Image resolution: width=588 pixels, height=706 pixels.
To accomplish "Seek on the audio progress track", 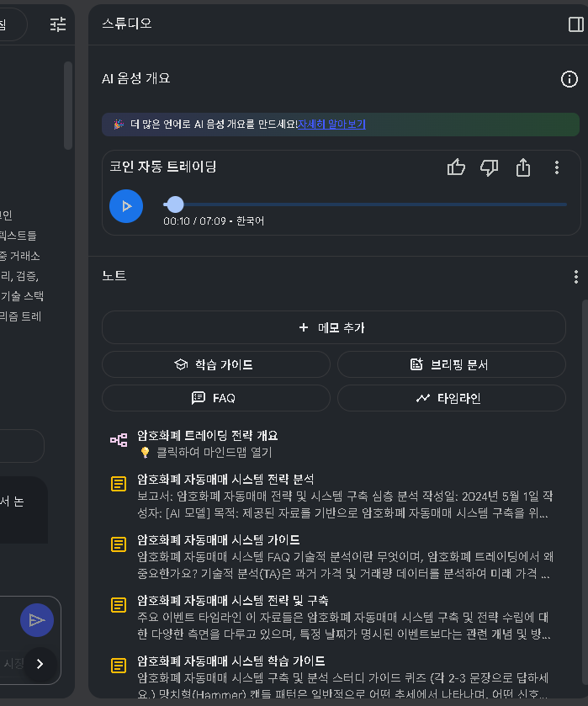I will [x=365, y=204].
